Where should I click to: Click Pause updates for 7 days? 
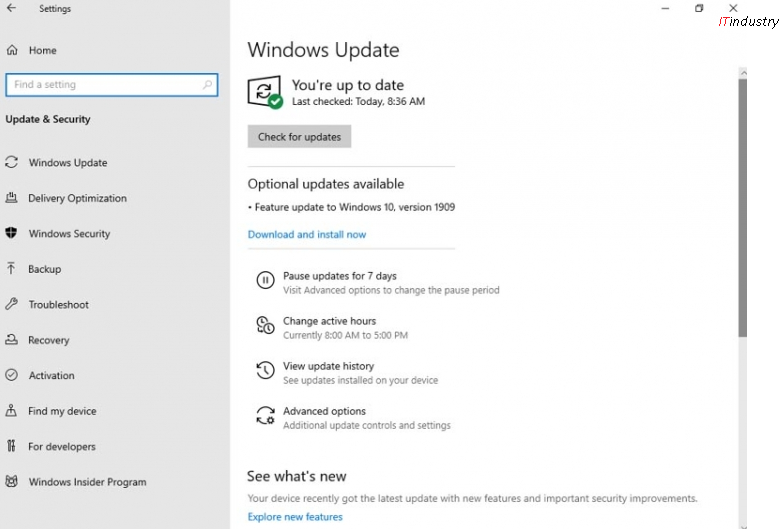click(x=340, y=276)
